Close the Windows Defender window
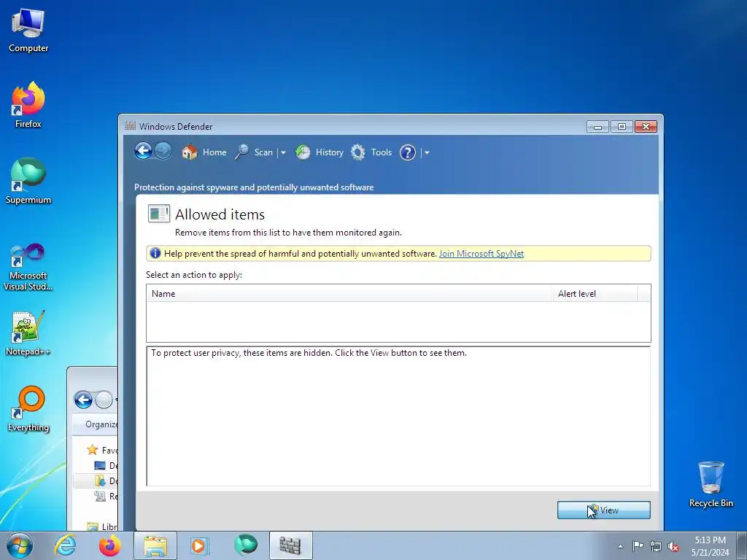Viewport: 747px width, 560px height. [x=646, y=127]
